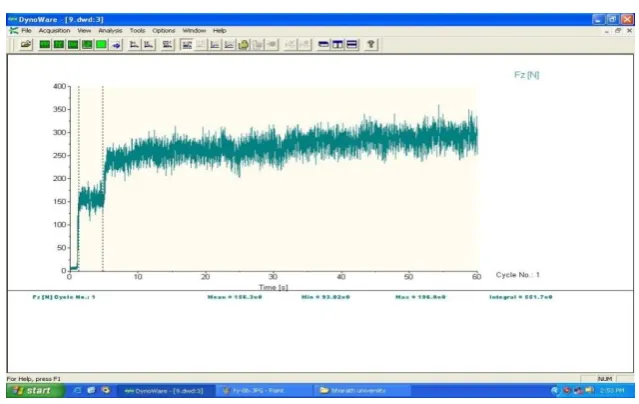Switch to the Bharath university folder taskbar button
Screen dimensions: 639x404
click(361, 391)
